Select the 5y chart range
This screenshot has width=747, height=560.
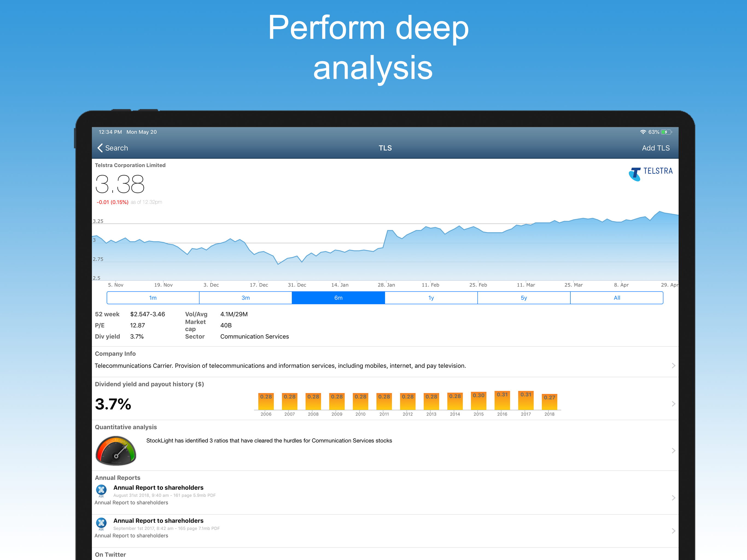click(524, 298)
